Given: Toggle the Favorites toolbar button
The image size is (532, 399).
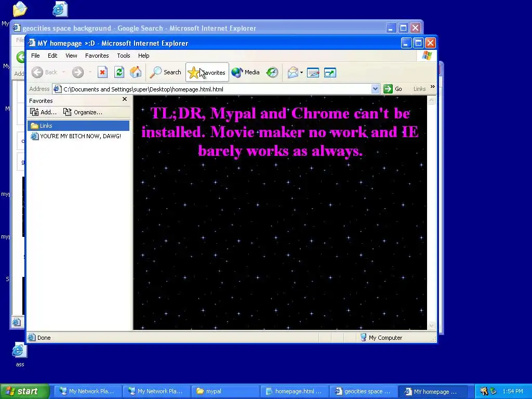Looking at the screenshot, I should (207, 72).
